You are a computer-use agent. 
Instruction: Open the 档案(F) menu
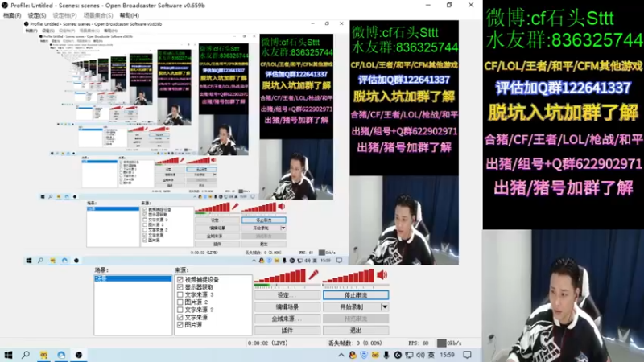pos(12,15)
